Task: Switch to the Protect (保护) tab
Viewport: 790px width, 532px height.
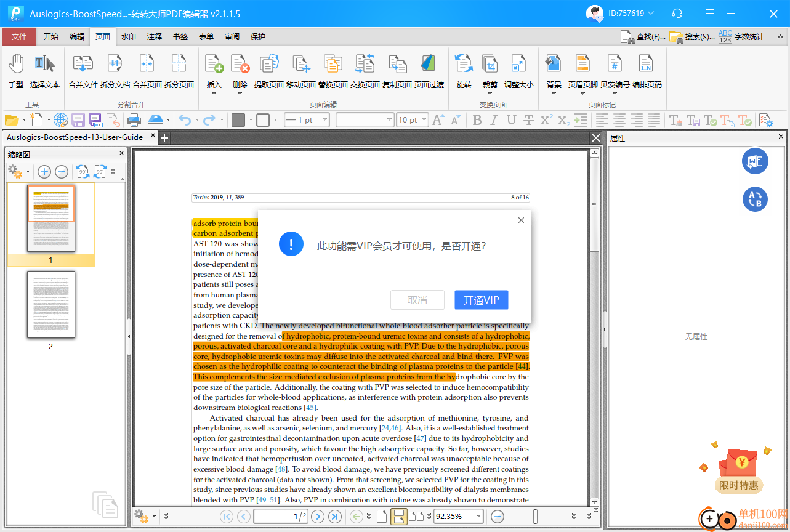Action: [x=258, y=36]
